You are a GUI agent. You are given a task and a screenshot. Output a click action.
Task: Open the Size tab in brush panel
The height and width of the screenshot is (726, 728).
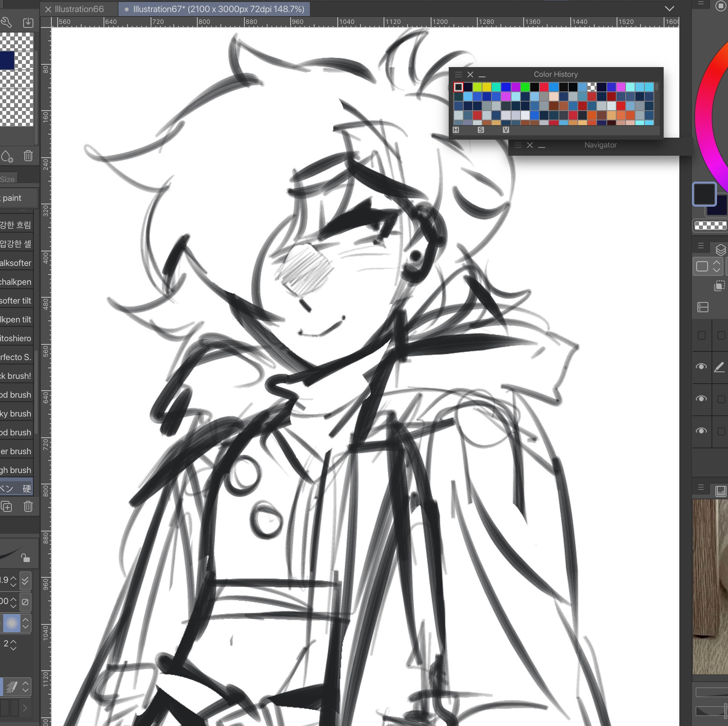click(x=8, y=179)
